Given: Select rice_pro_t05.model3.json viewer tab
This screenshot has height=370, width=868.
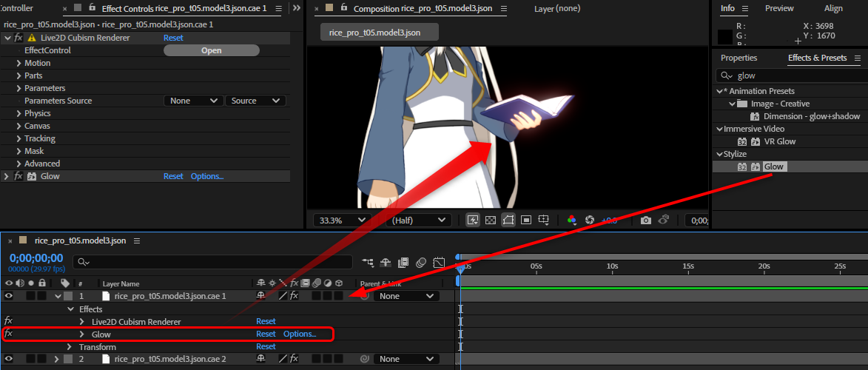Looking at the screenshot, I should coord(379,32).
